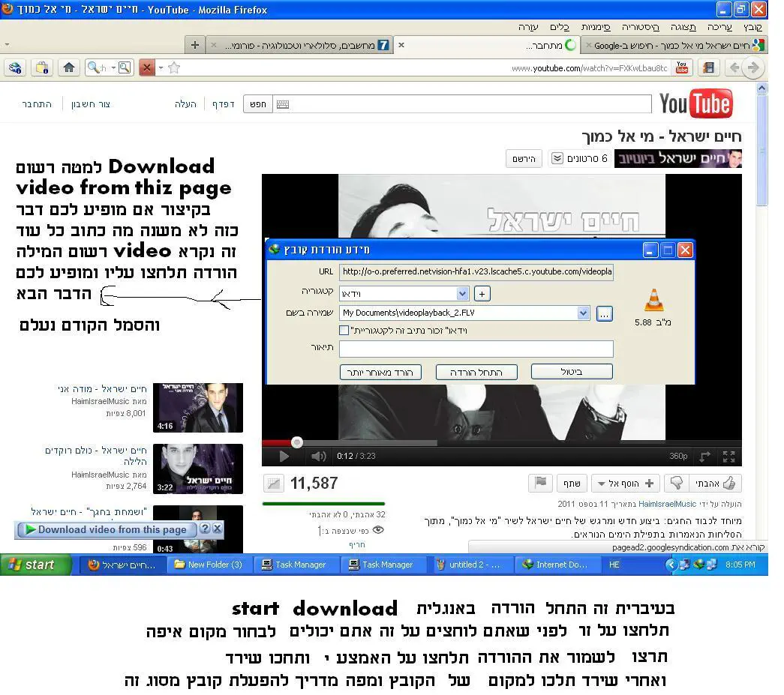
Task: Click Download video from this page bar
Action: (111, 529)
